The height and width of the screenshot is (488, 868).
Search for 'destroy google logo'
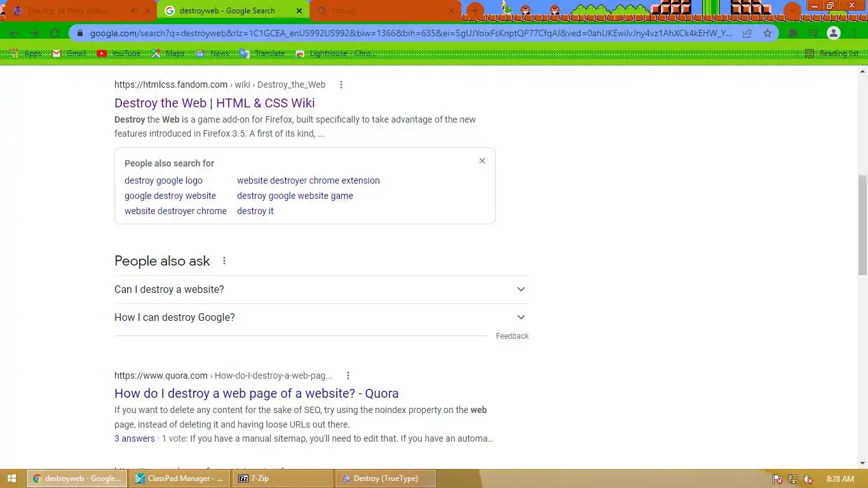pos(163,180)
